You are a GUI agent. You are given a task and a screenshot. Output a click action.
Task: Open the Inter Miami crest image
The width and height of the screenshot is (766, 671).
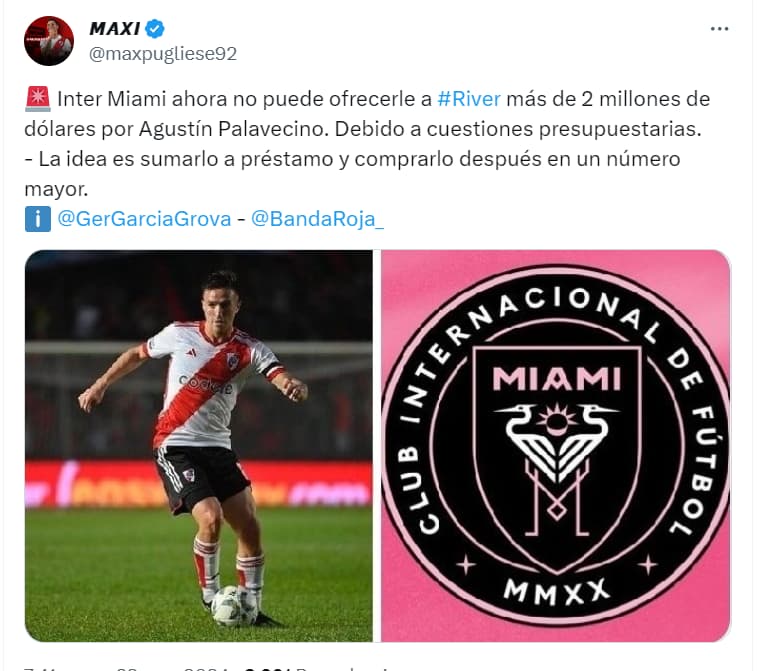[555, 446]
